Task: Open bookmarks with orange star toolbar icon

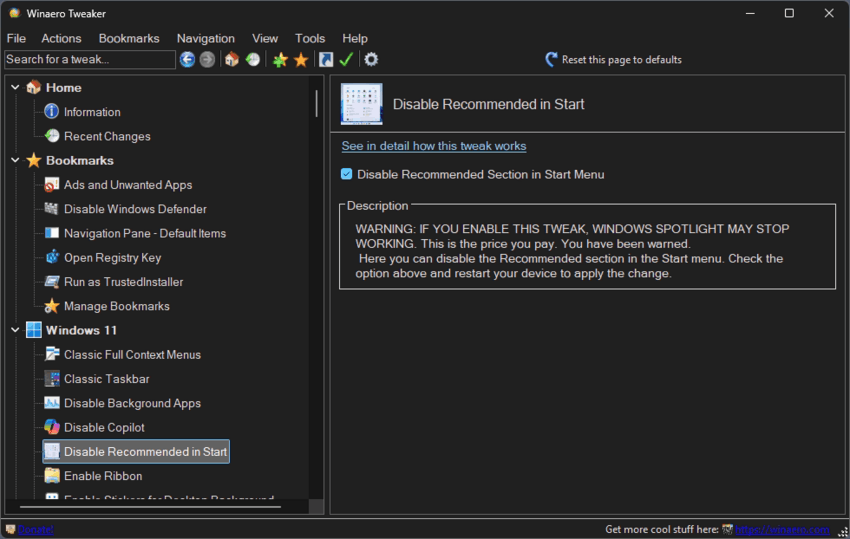Action: pyautogui.click(x=301, y=59)
